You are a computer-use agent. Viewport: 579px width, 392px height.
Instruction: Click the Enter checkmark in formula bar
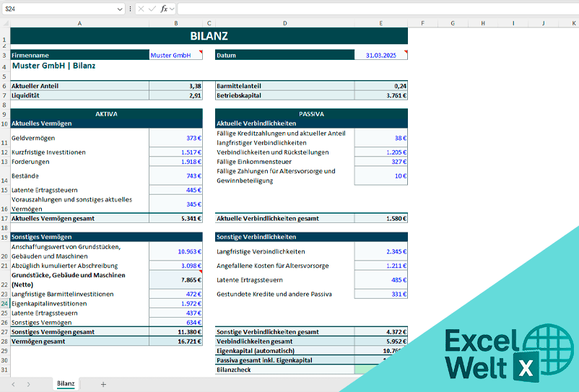(152, 9)
